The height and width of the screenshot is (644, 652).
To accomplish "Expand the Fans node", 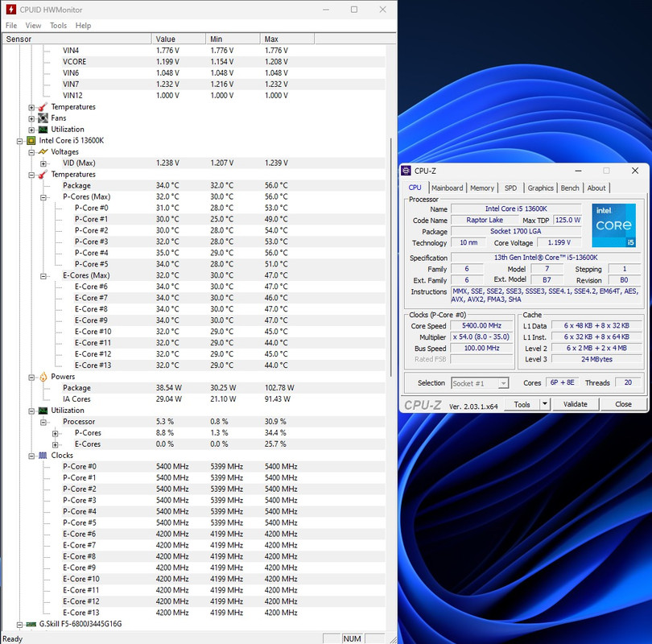I will coord(31,118).
